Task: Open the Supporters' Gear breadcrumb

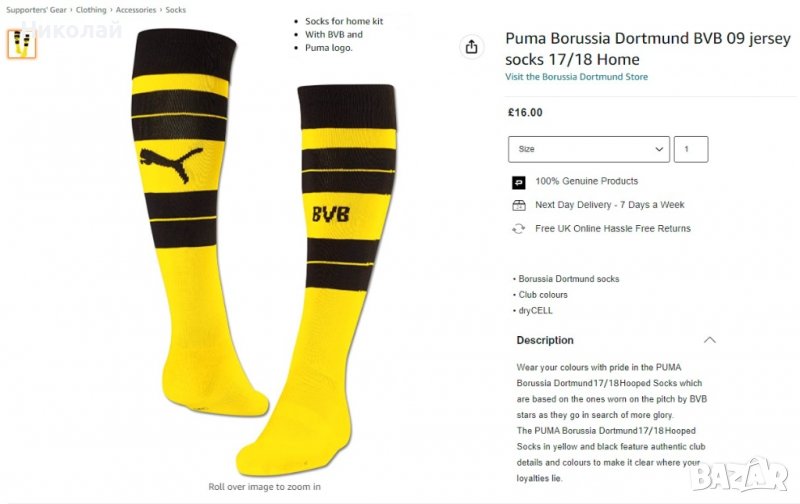Action: tap(36, 10)
